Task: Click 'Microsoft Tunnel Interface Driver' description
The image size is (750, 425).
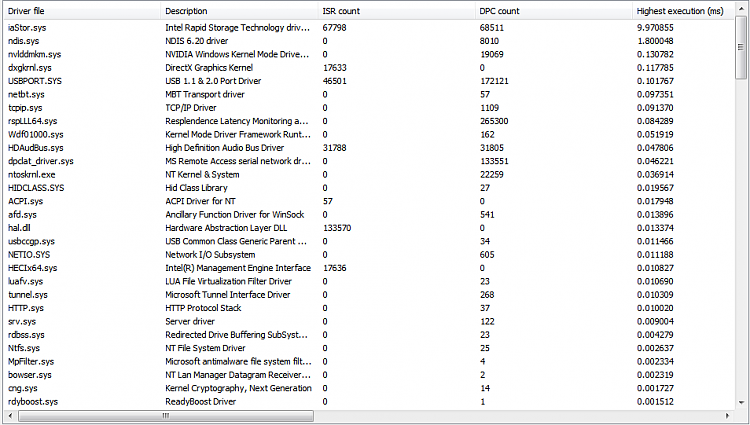Action: tap(228, 295)
